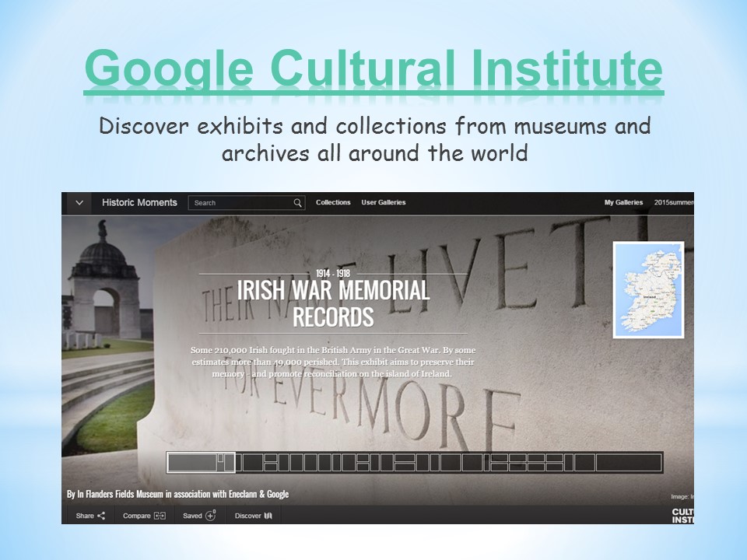Click the Compare side-by-side icon
747x560 pixels.
tap(160, 516)
